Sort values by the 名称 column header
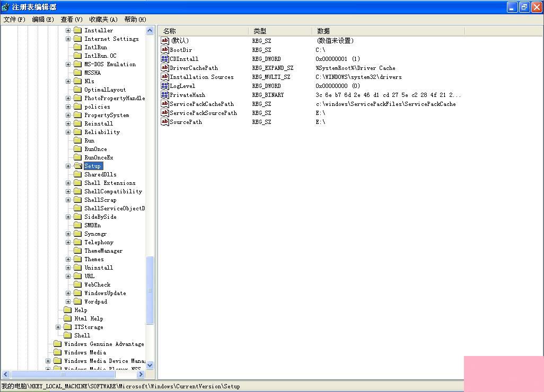Screen dimensions: 544x392 [x=204, y=31]
